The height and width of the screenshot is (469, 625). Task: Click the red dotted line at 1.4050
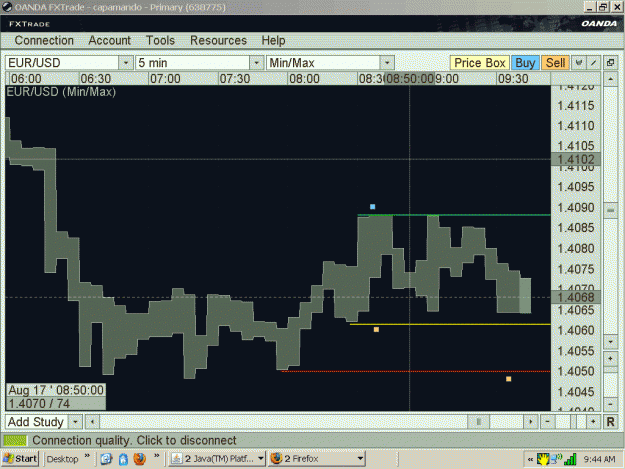pos(416,371)
